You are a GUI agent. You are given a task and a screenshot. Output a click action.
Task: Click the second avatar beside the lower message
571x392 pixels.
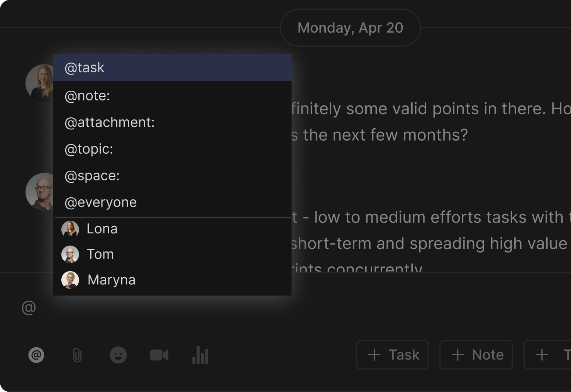[x=40, y=192]
